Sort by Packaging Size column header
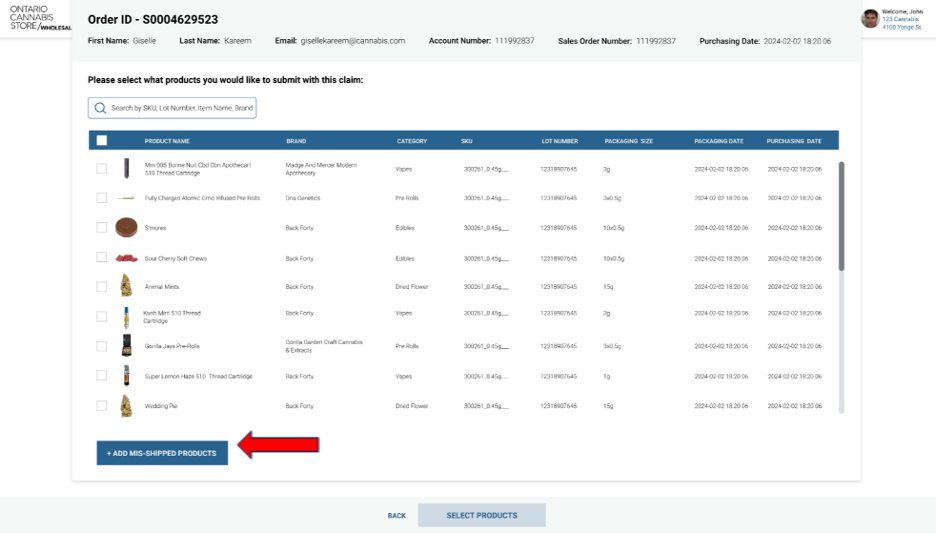 [x=629, y=141]
